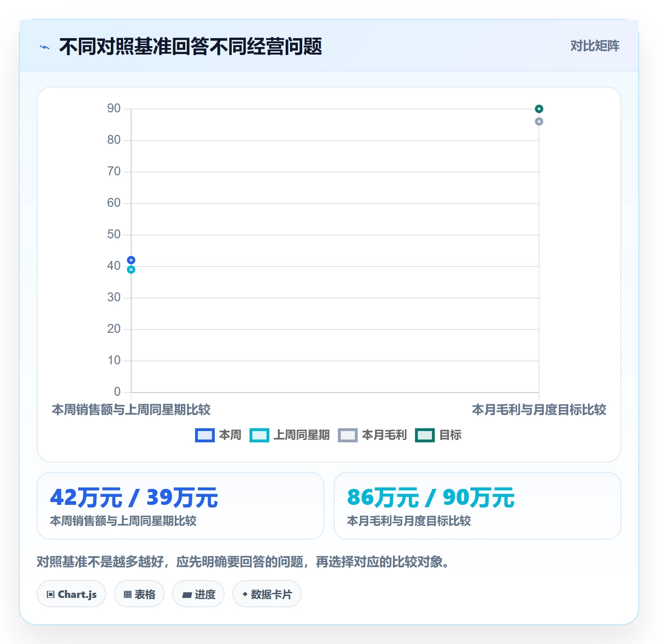Click the cyan 上周同星期 legend color swatch
This screenshot has width=658, height=644.
259,435
